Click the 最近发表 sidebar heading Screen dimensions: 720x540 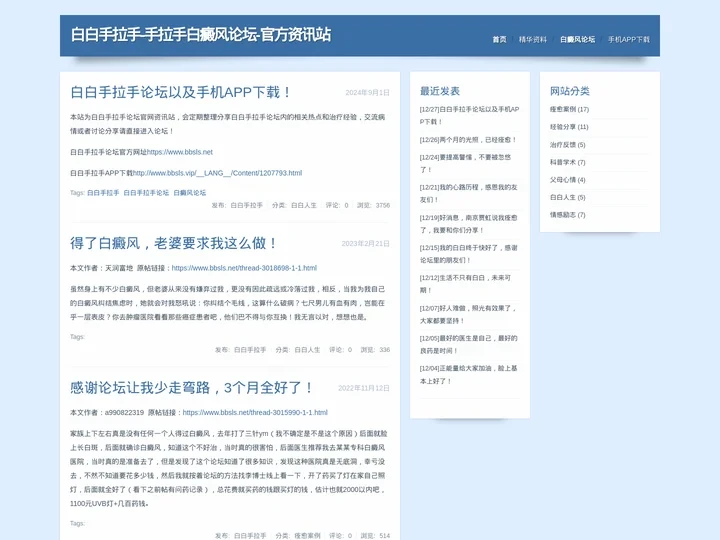[440, 91]
